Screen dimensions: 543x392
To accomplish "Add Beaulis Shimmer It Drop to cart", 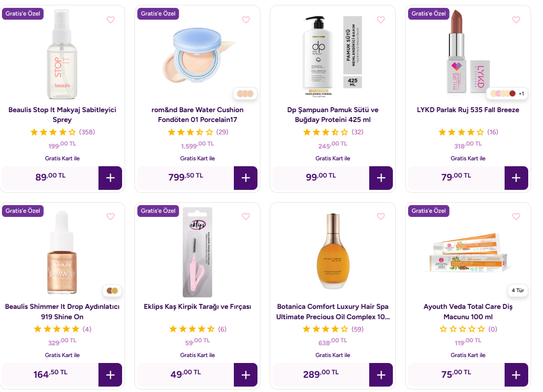I will 110,375.
